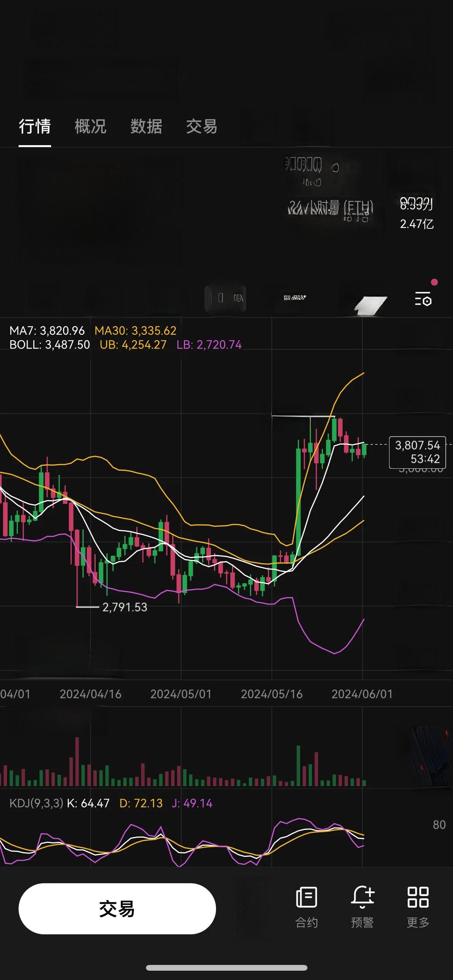Open the chart settings icon
Image resolution: width=453 pixels, height=980 pixels.
click(423, 299)
